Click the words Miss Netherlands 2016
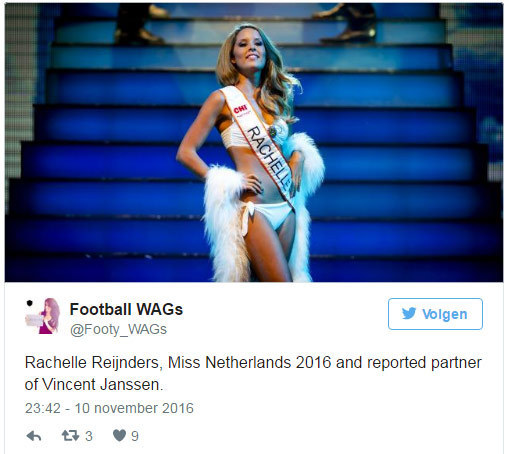This screenshot has width=509, height=454. 250,363
